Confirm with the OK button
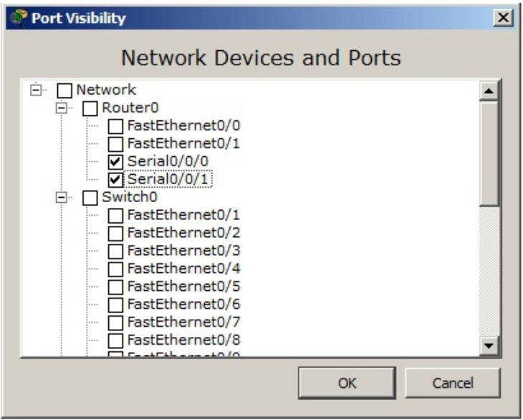Screen dimensions: 523x420 pyautogui.click(x=347, y=383)
